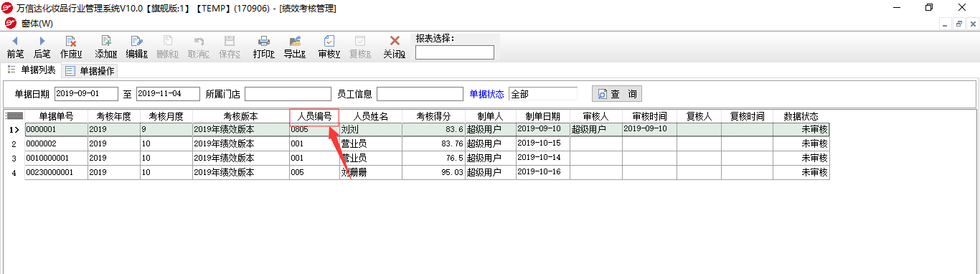
Task: Click the 考核年度 column header
Action: 114,116
